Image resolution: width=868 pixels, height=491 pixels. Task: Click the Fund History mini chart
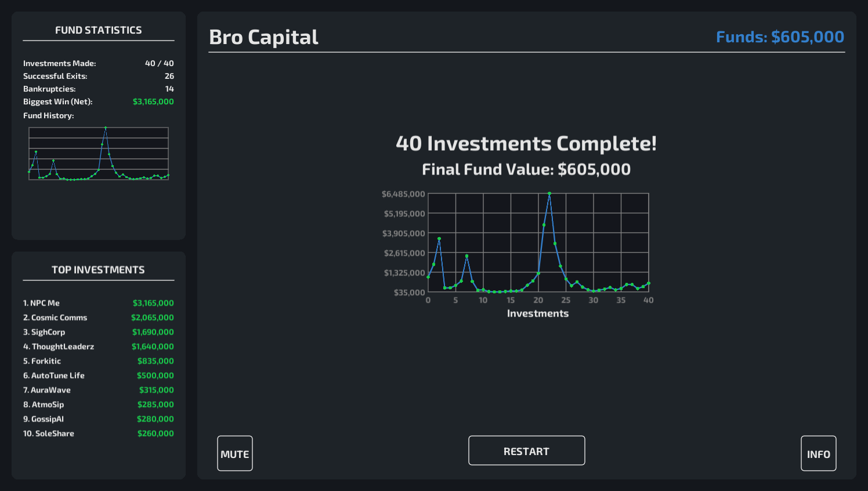pyautogui.click(x=99, y=154)
